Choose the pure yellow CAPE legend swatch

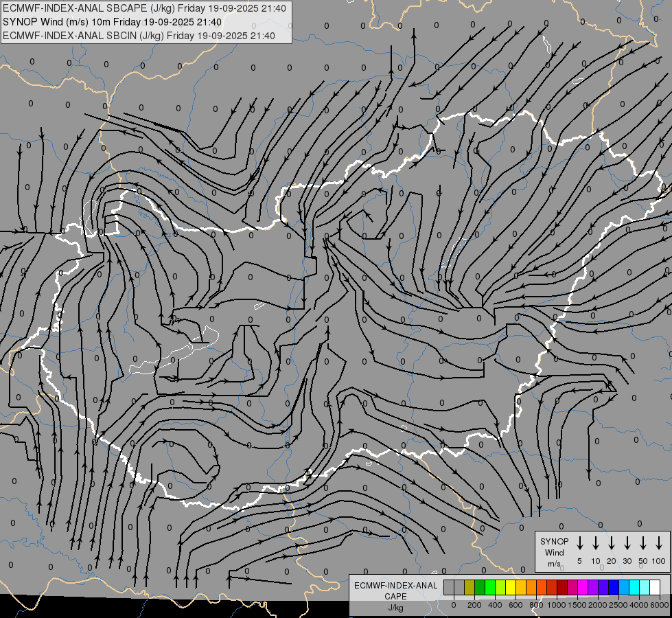pos(511,587)
